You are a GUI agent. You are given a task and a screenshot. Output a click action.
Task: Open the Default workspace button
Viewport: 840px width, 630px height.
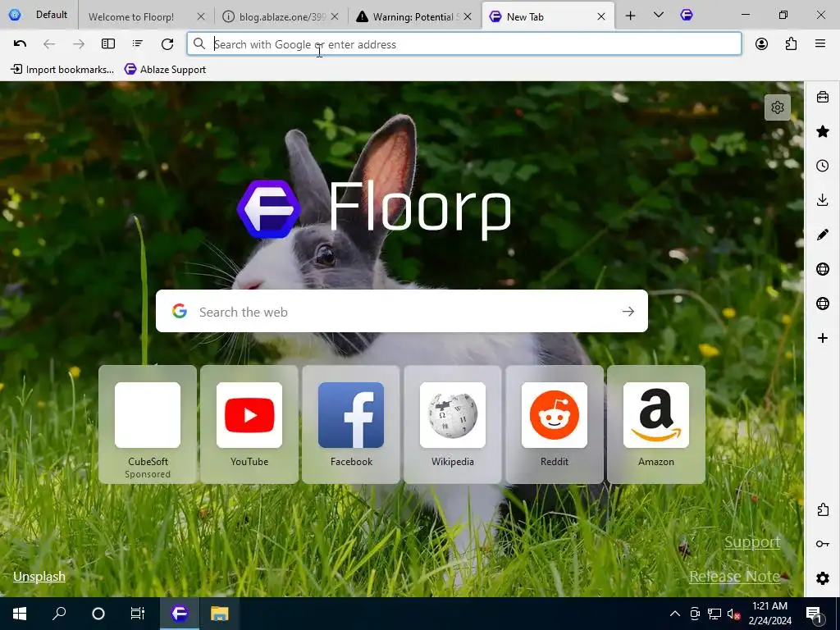pos(39,15)
